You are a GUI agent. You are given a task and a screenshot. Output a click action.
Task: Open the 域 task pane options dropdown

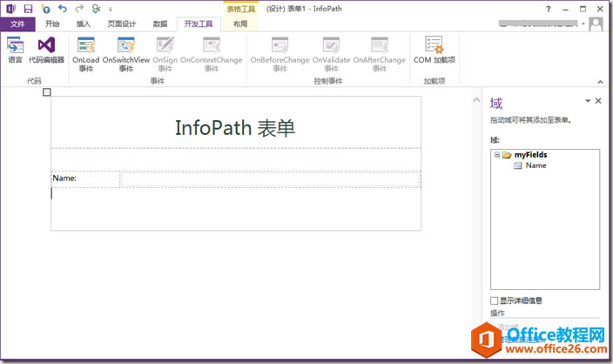[588, 102]
